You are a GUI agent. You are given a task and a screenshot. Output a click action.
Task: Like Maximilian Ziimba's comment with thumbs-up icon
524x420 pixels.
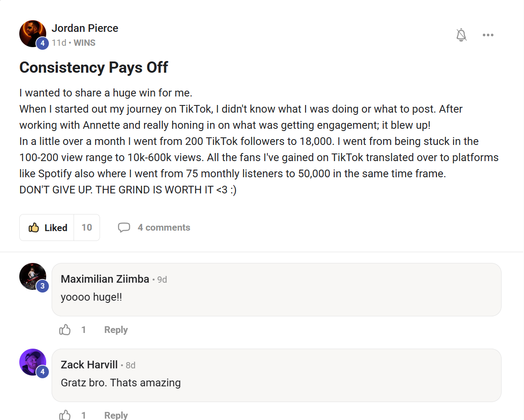click(x=65, y=330)
